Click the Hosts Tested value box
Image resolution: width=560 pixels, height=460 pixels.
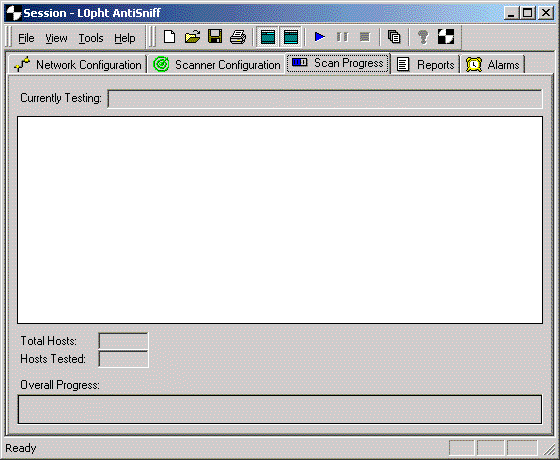pos(123,359)
